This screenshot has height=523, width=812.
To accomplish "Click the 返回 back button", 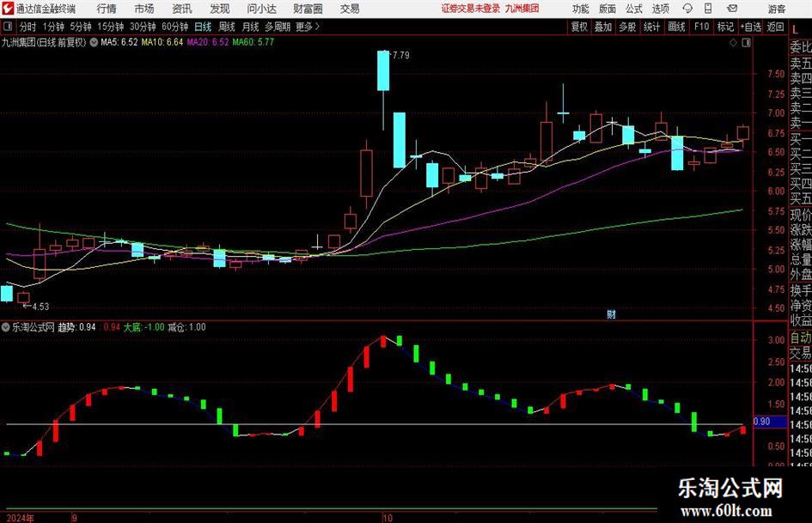I will click(775, 27).
